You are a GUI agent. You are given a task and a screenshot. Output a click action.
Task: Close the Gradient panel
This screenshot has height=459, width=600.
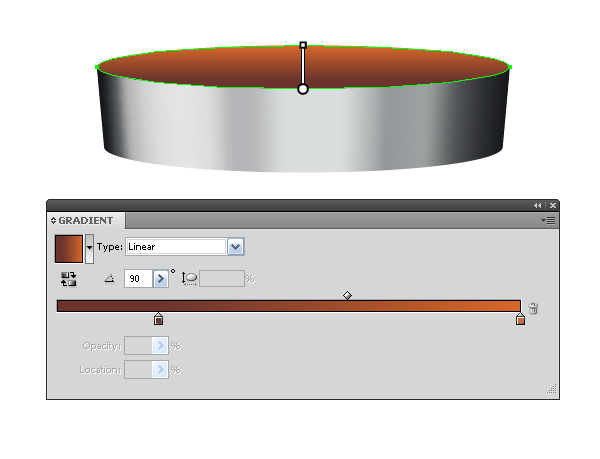(x=553, y=206)
